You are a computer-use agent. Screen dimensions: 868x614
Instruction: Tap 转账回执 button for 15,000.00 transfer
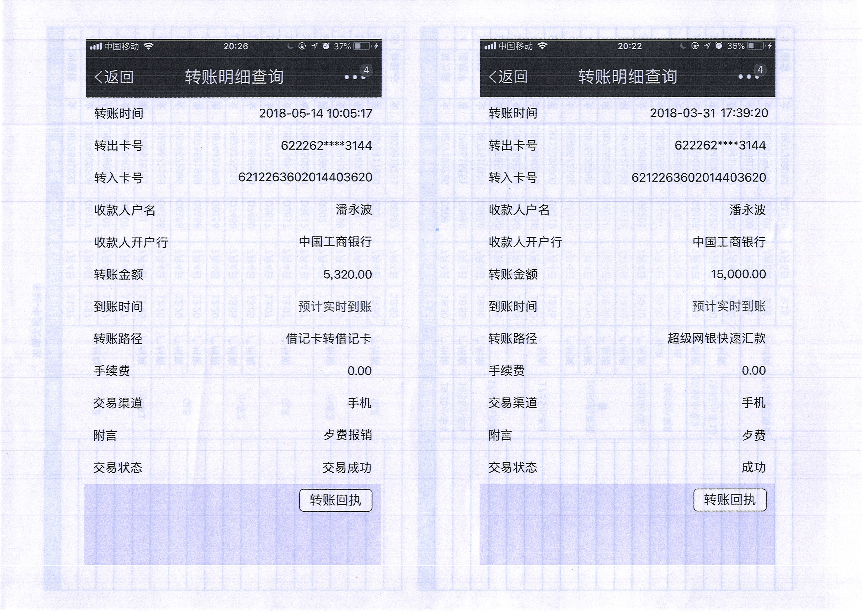coord(730,500)
